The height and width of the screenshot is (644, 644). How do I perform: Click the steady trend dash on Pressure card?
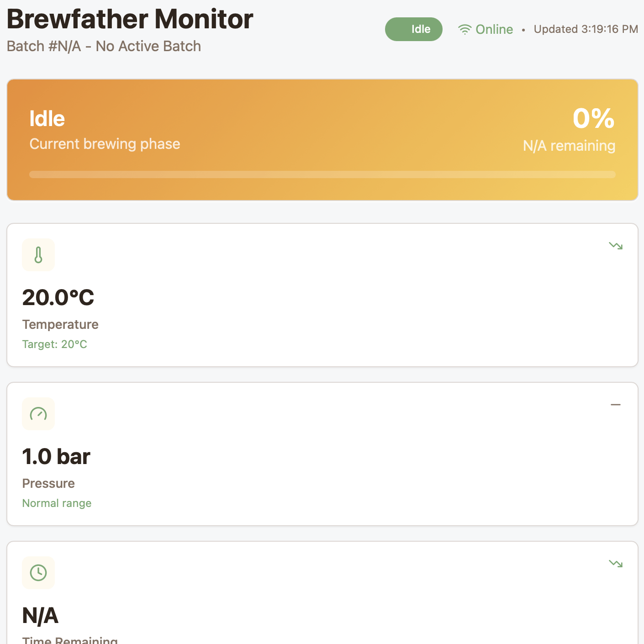pyautogui.click(x=616, y=405)
